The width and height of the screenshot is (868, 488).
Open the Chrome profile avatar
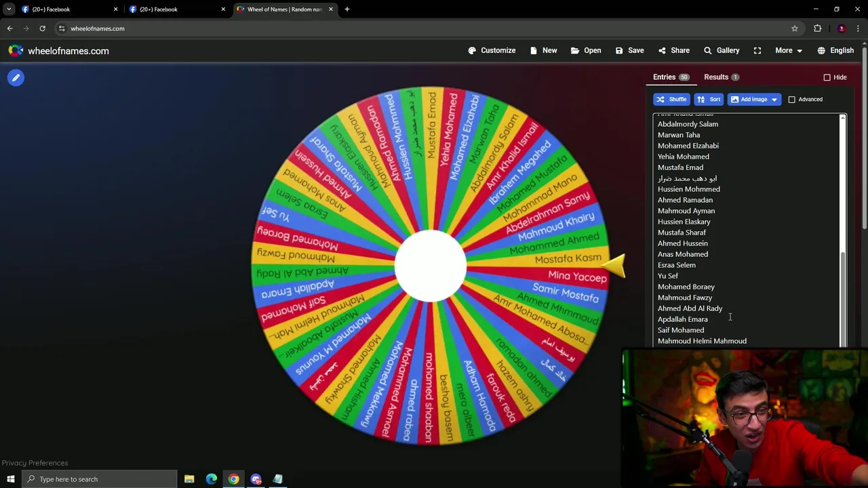(842, 28)
